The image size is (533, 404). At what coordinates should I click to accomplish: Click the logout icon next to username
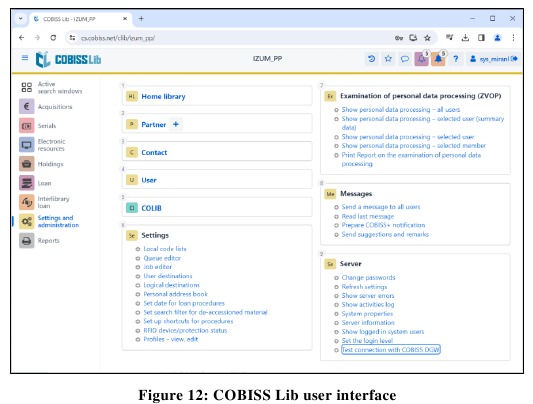[x=514, y=59]
